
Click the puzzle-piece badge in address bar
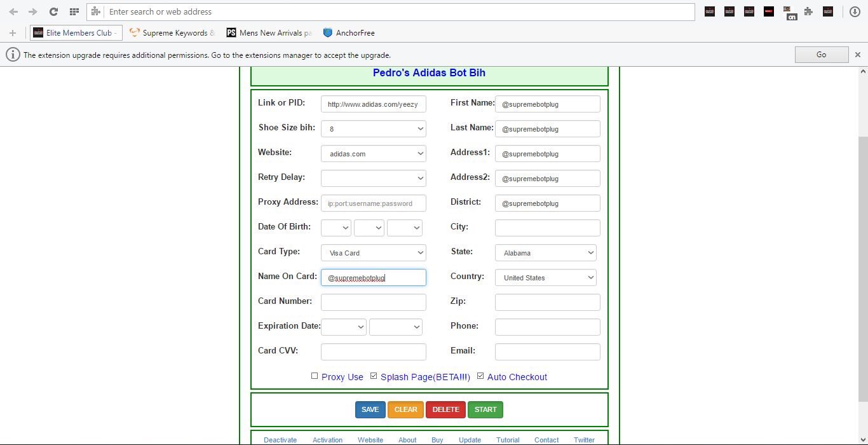[95, 11]
